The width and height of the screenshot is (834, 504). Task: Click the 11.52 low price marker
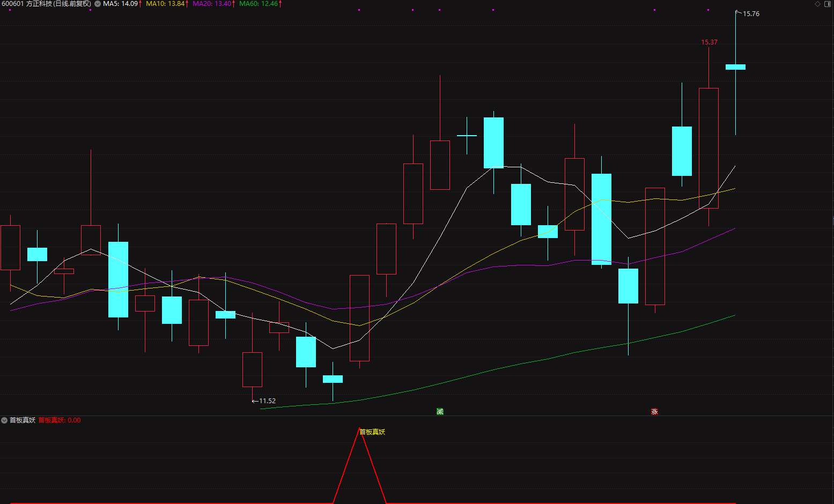(267, 401)
